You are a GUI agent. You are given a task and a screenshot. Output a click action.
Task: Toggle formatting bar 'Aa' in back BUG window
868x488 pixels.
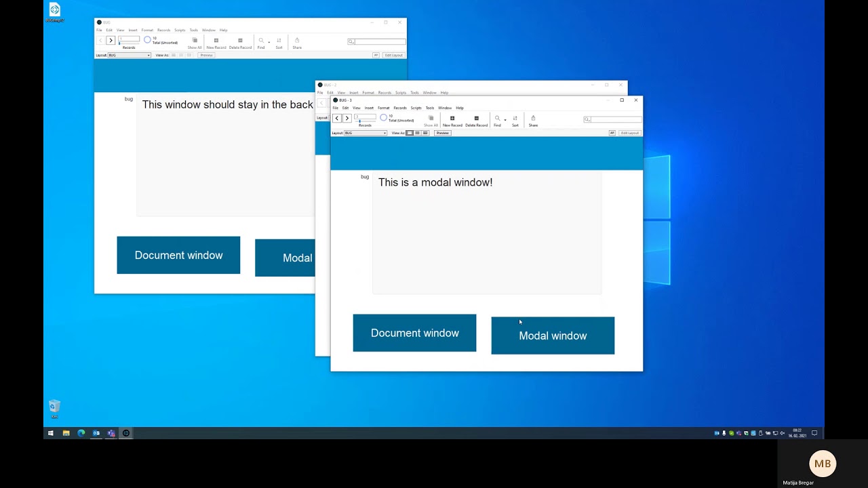point(376,56)
